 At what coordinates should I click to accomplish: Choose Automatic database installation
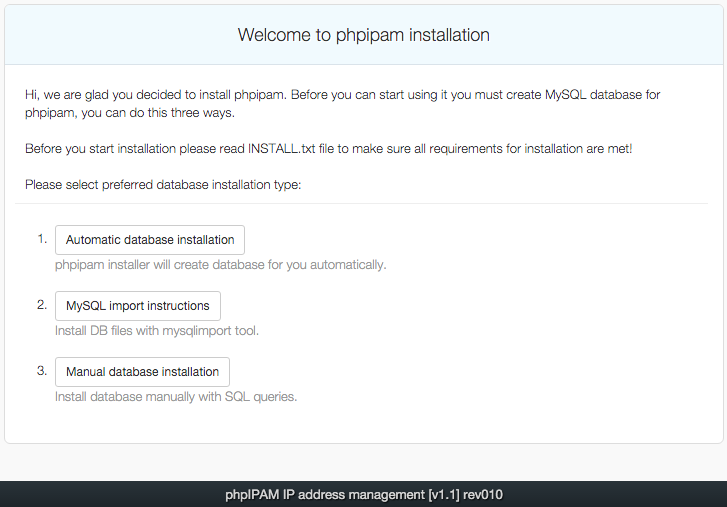click(150, 240)
